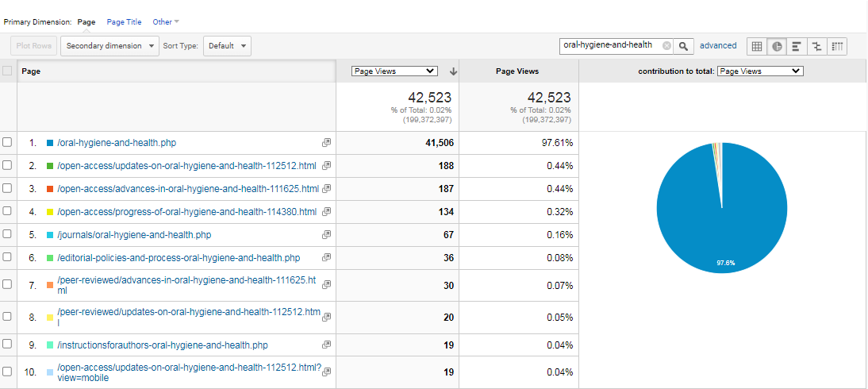This screenshot has width=868, height=389.
Task: Open /peer-reviewed/advances-in-oral-hygiene link
Action: pos(187,285)
